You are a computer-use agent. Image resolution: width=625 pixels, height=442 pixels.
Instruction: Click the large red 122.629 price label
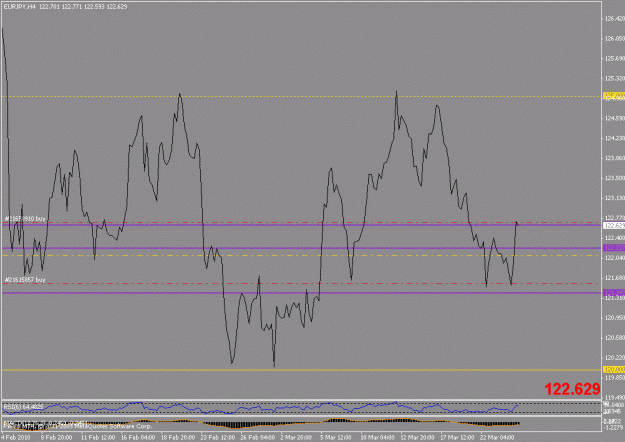click(x=572, y=389)
